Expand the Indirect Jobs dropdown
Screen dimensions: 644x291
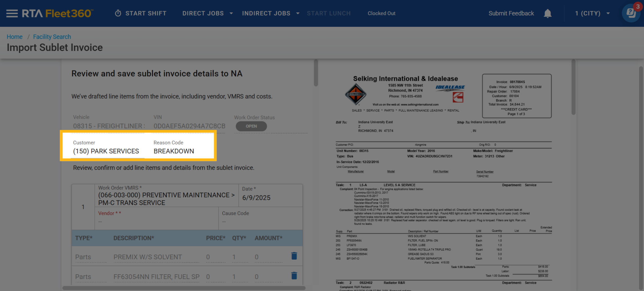(x=270, y=13)
